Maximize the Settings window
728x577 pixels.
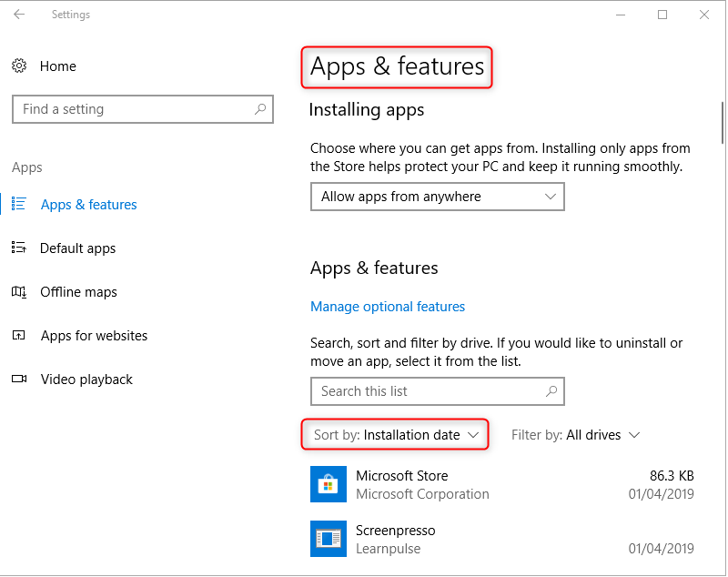tap(662, 15)
